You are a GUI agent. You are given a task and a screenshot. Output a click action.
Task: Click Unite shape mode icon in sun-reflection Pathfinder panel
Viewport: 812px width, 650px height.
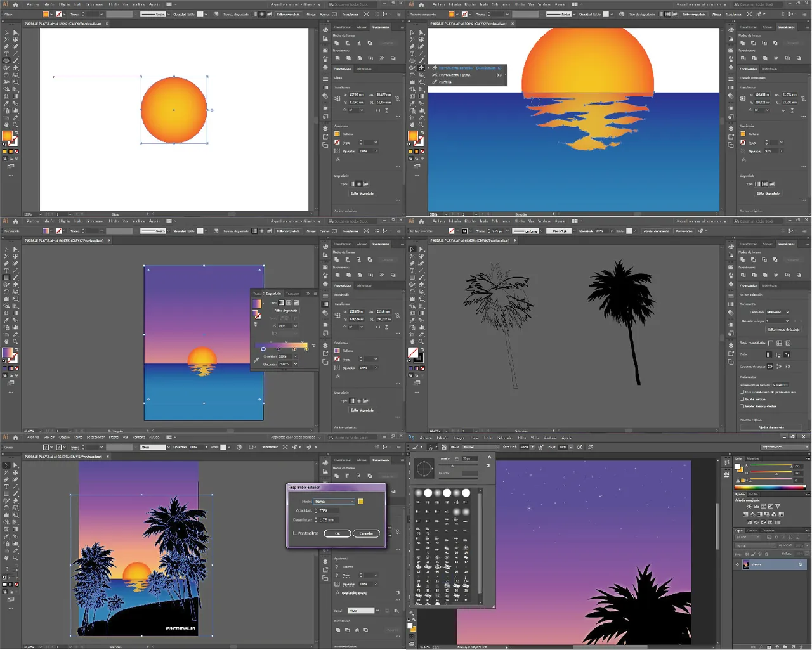[x=742, y=43]
